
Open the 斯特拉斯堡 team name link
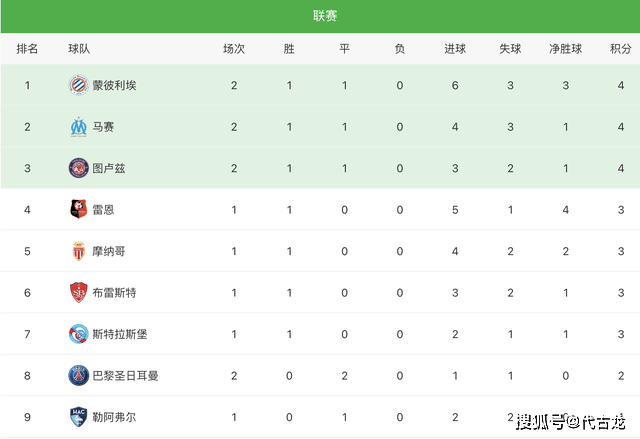[120, 334]
